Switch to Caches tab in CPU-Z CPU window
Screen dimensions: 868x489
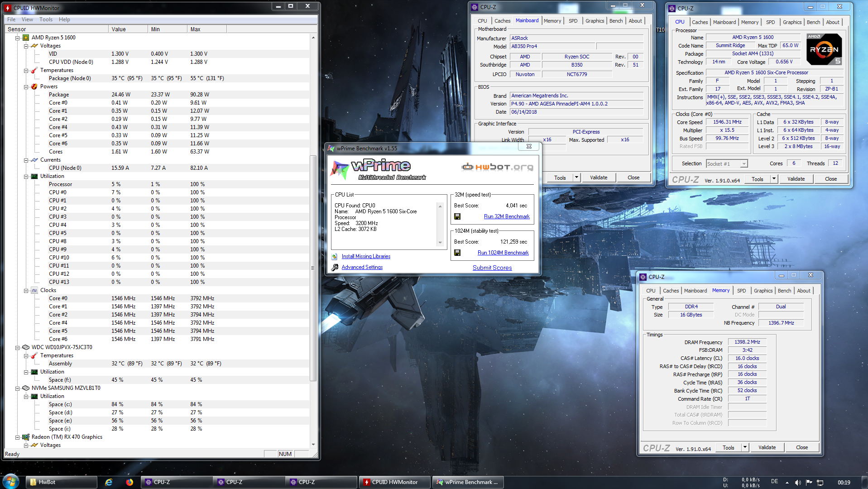(x=700, y=22)
